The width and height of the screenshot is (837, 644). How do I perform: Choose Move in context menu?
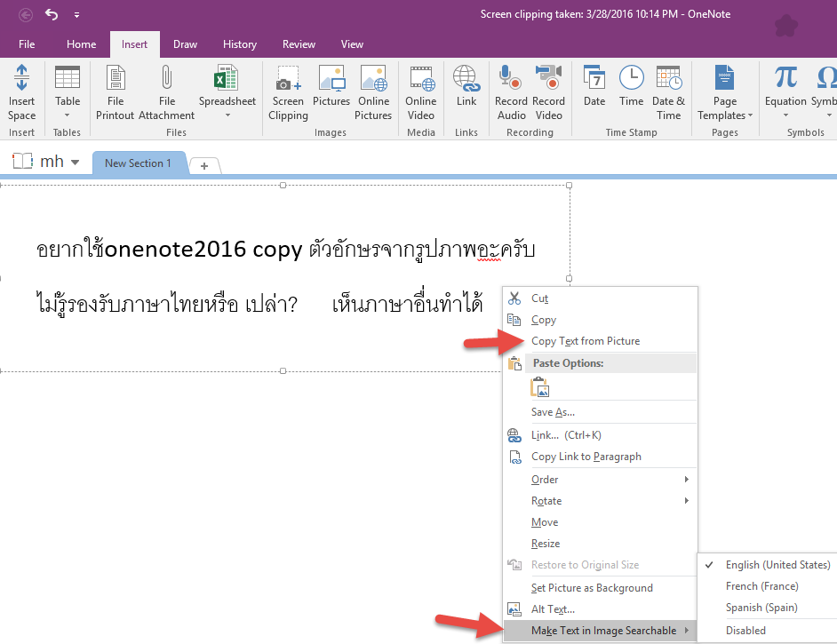(x=601, y=521)
